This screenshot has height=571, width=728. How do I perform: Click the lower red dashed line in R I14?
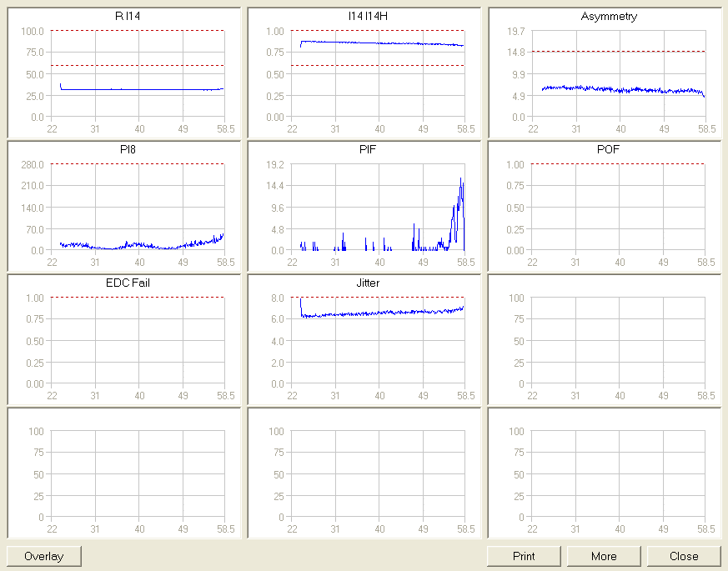point(138,65)
